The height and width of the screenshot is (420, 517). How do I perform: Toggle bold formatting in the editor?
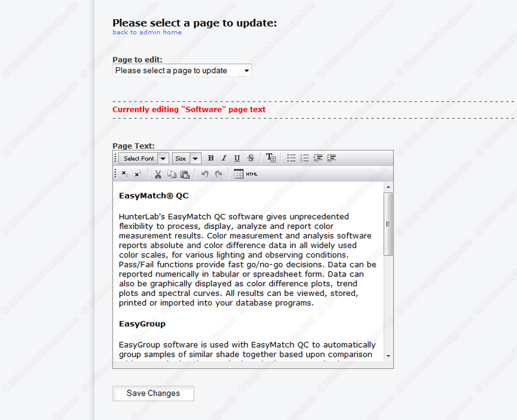pyautogui.click(x=211, y=158)
